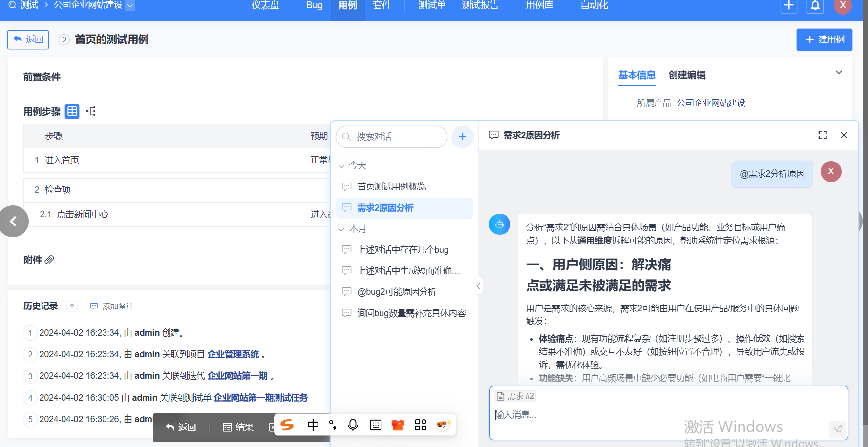This screenshot has width=868, height=447.
Task: Expand the chat panel to fullscreen
Action: (823, 135)
